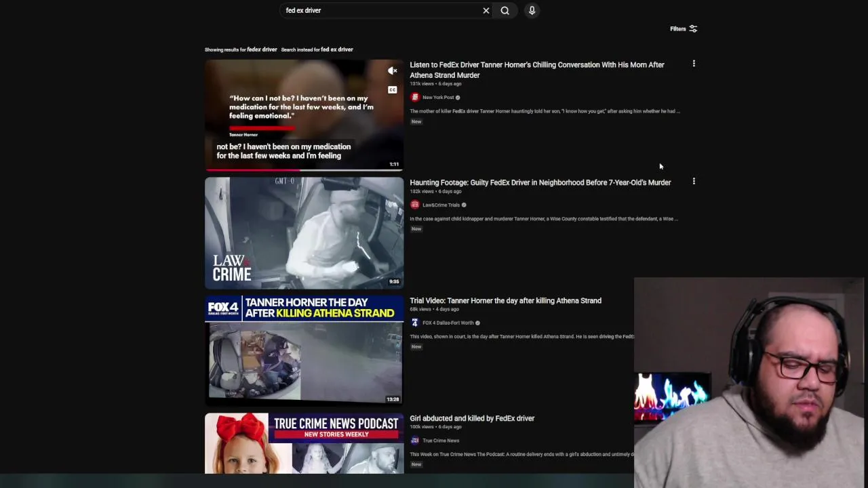The width and height of the screenshot is (868, 488).
Task: Click the verified badge beside Law&Crime Trials
Action: coord(464,205)
